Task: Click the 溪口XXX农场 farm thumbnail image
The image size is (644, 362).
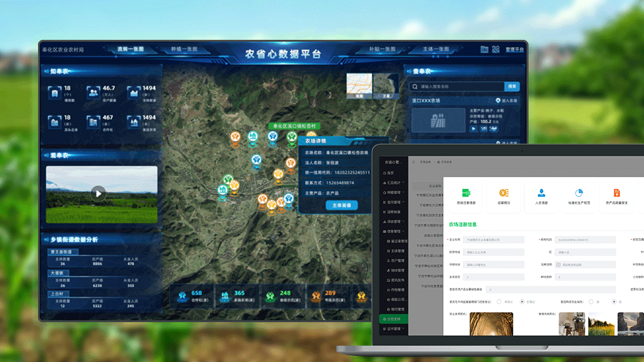Action: [x=438, y=120]
